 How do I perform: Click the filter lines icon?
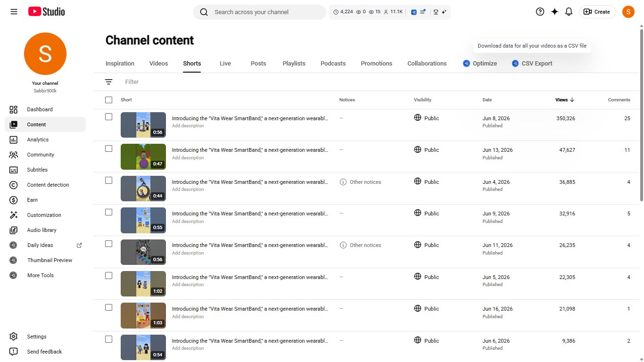tap(109, 82)
